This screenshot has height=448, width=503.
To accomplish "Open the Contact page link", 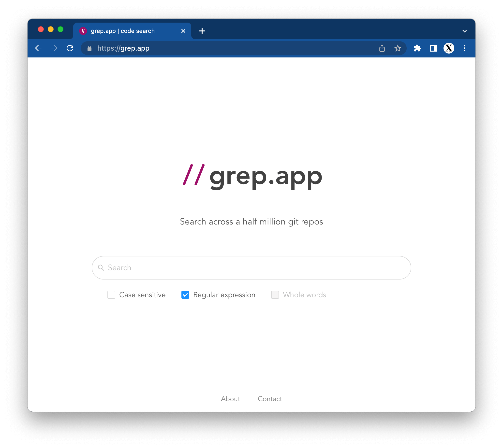I will 270,399.
